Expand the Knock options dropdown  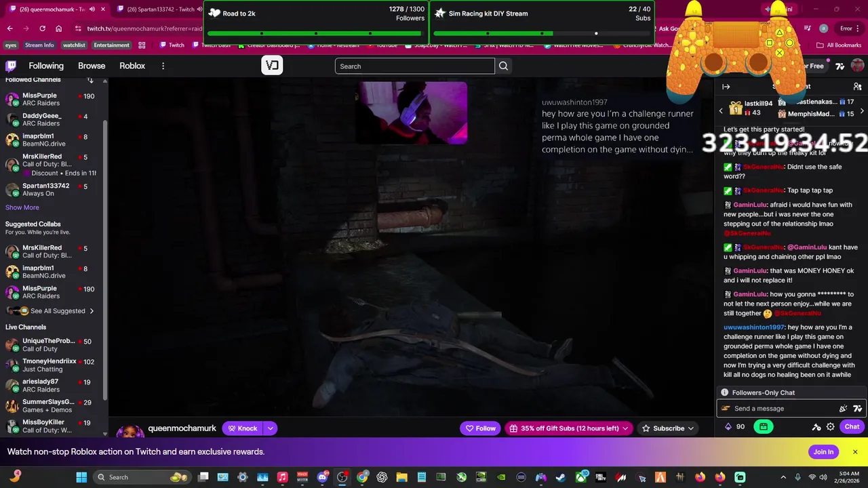pos(270,428)
